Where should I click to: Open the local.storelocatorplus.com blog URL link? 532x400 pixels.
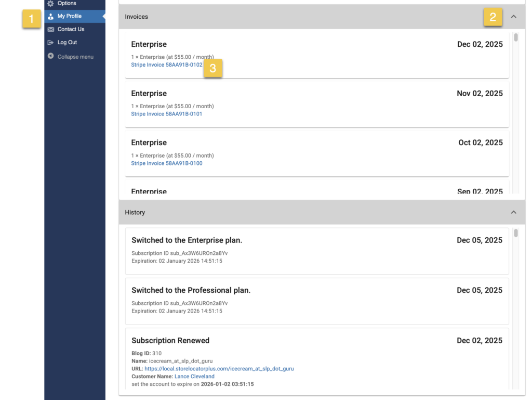(x=219, y=369)
